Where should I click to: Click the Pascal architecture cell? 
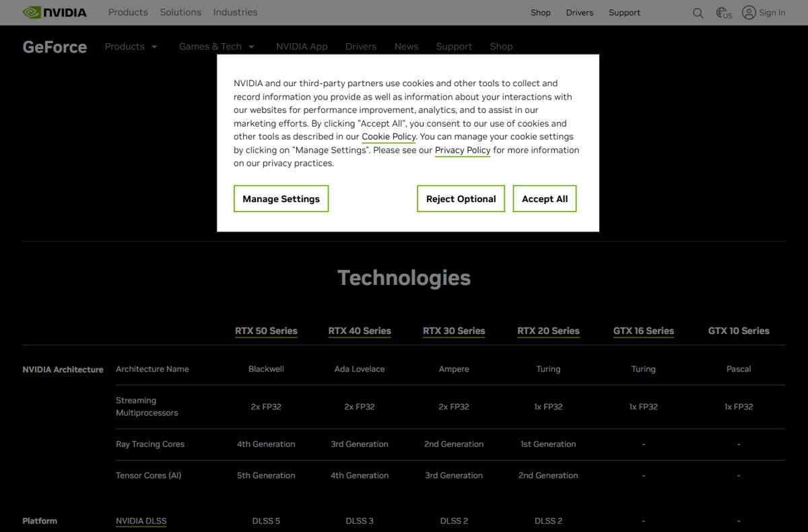click(739, 369)
